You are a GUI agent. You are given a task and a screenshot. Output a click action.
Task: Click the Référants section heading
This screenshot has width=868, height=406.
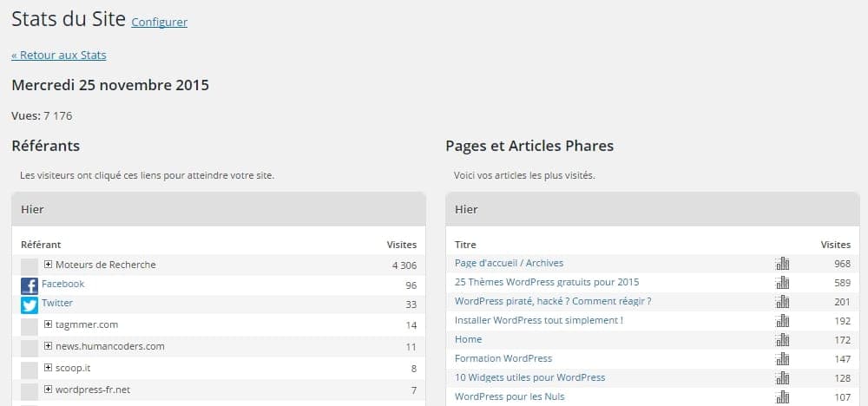coord(45,146)
